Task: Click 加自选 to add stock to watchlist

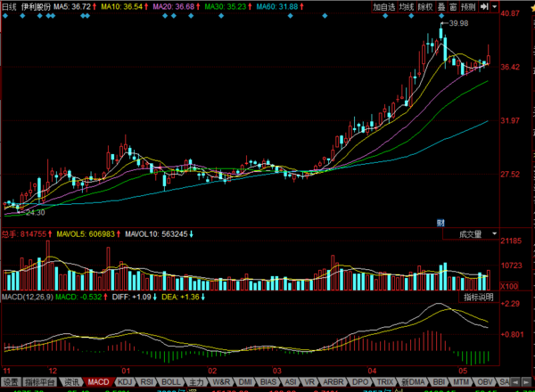Action: click(x=384, y=5)
